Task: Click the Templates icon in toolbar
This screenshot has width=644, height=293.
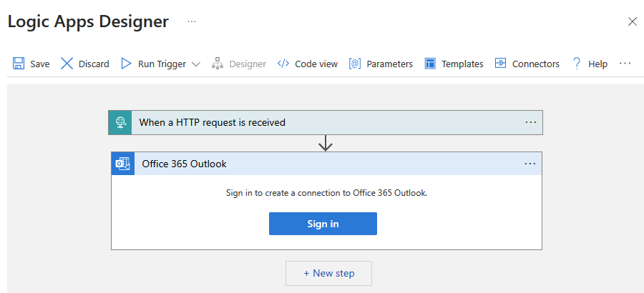Action: (430, 64)
